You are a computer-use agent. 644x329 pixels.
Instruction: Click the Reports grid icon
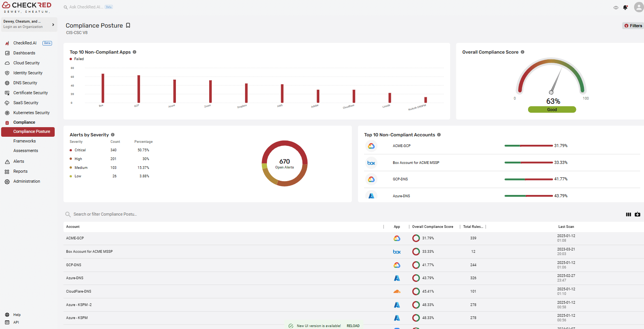point(7,172)
